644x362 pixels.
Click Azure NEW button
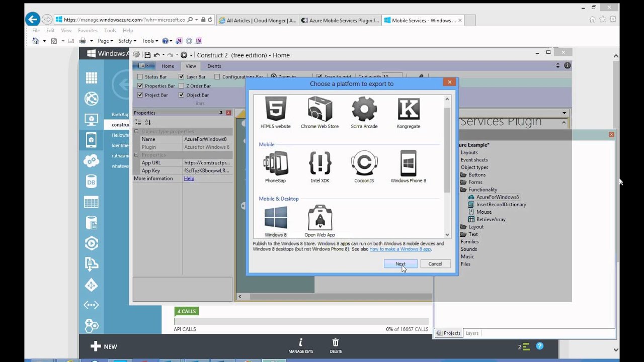[x=104, y=346]
